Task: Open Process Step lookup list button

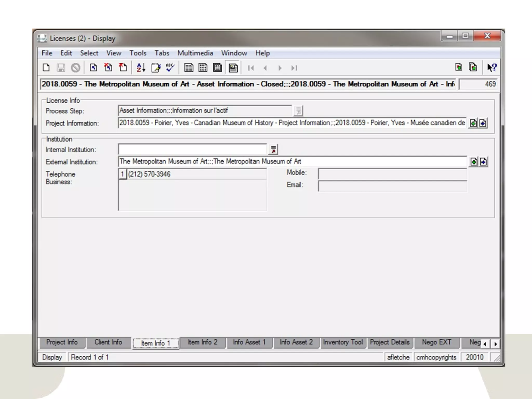Action: click(298, 111)
